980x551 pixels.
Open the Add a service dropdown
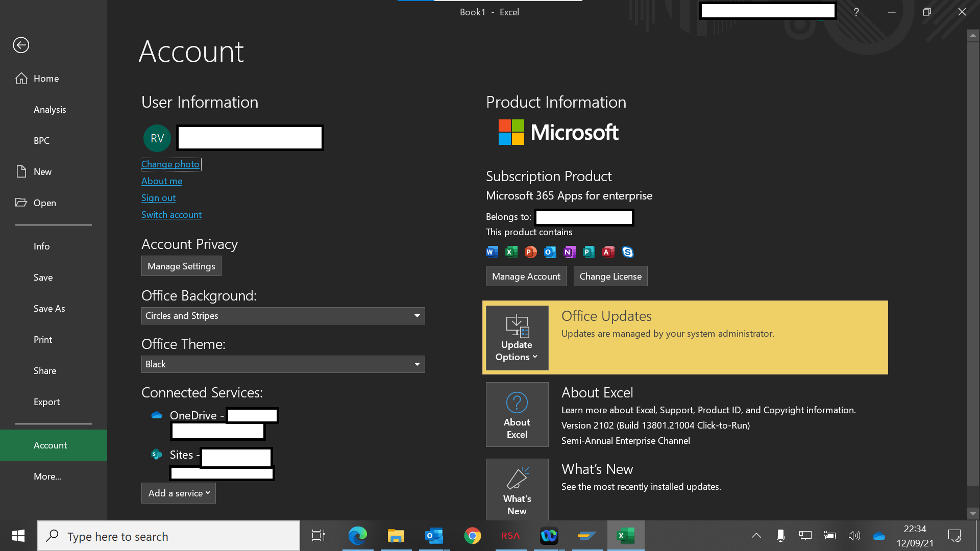pos(179,493)
